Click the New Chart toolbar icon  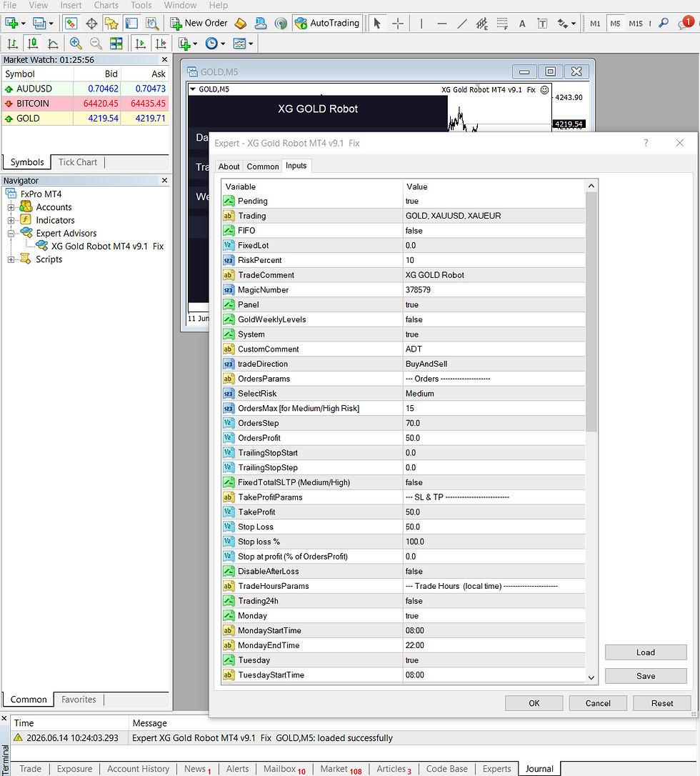(x=11, y=24)
